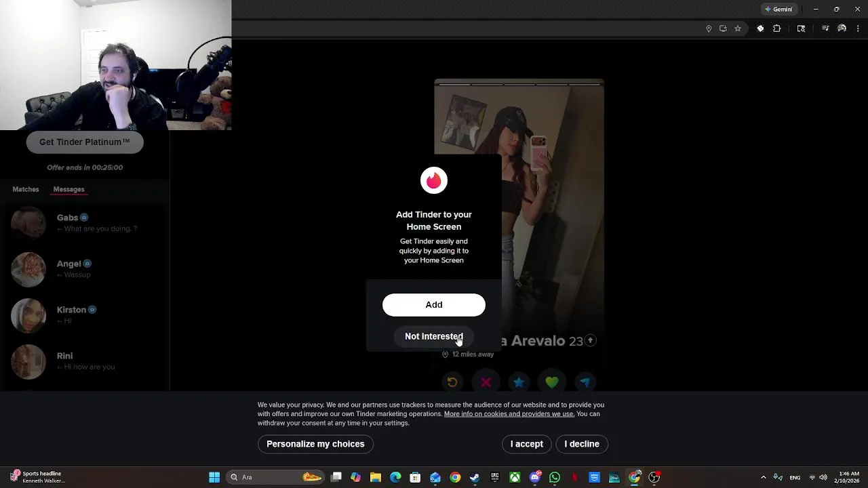This screenshot has width=868, height=488.
Task: Open conversation with Gabs
Action: point(85,223)
